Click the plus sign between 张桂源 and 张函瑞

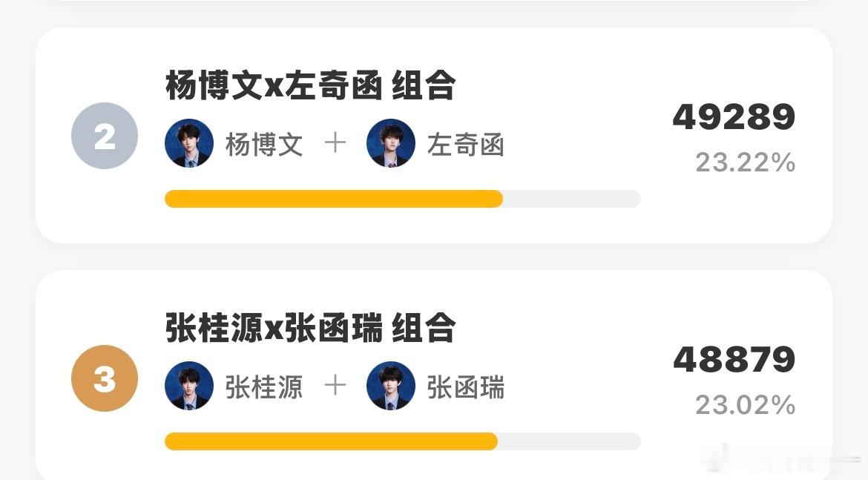pyautogui.click(x=335, y=385)
